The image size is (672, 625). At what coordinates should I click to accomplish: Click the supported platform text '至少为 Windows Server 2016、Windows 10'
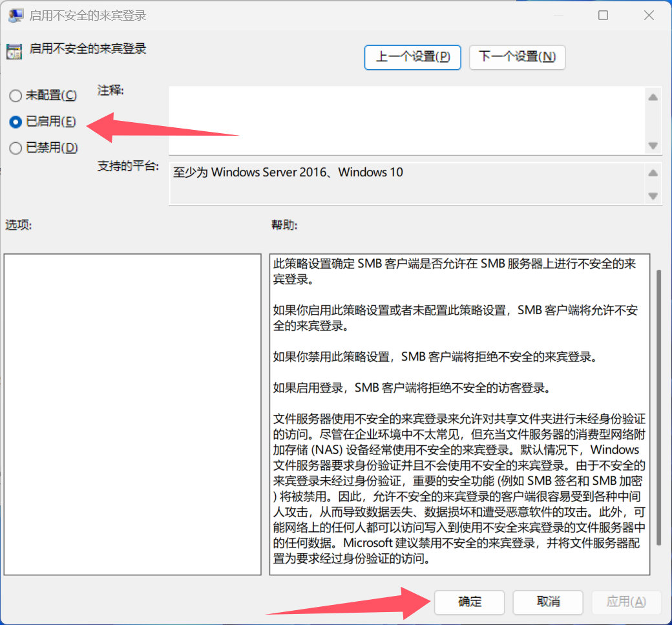(288, 173)
